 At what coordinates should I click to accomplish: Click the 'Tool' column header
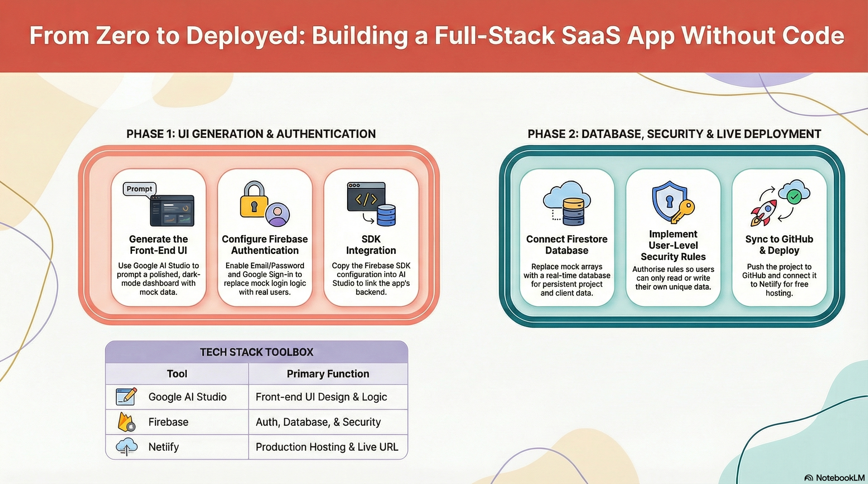pos(177,374)
